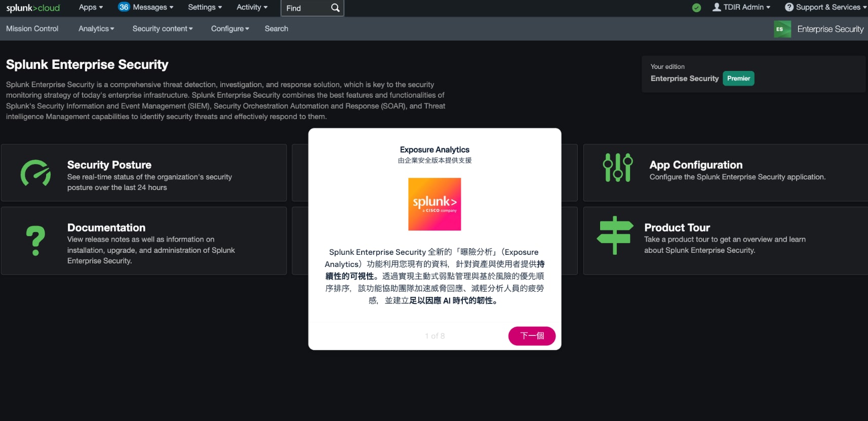The width and height of the screenshot is (868, 421).
Task: Click the Documentation question mark icon
Action: coord(35,241)
